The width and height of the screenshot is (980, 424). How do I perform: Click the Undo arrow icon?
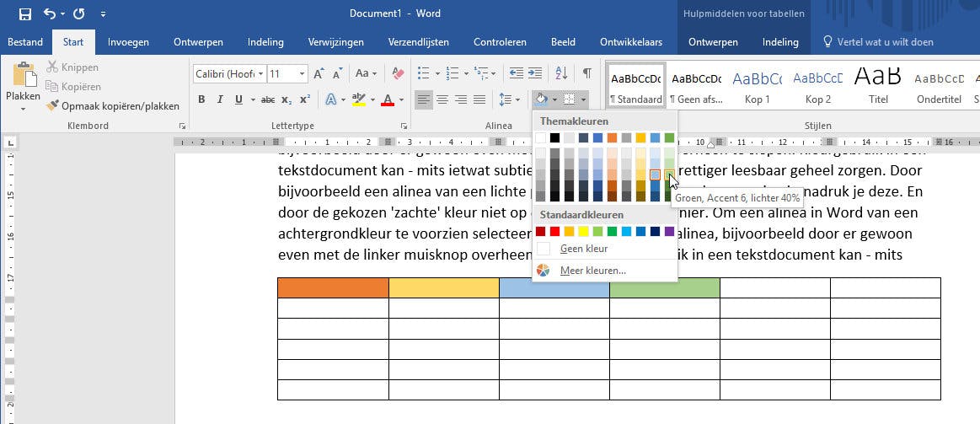50,13
